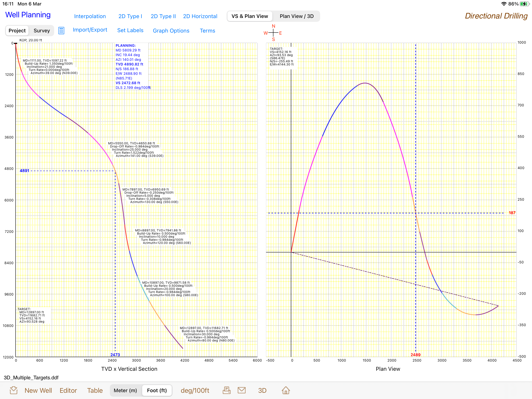Click New Well button
The width and height of the screenshot is (532, 399).
(38, 390)
